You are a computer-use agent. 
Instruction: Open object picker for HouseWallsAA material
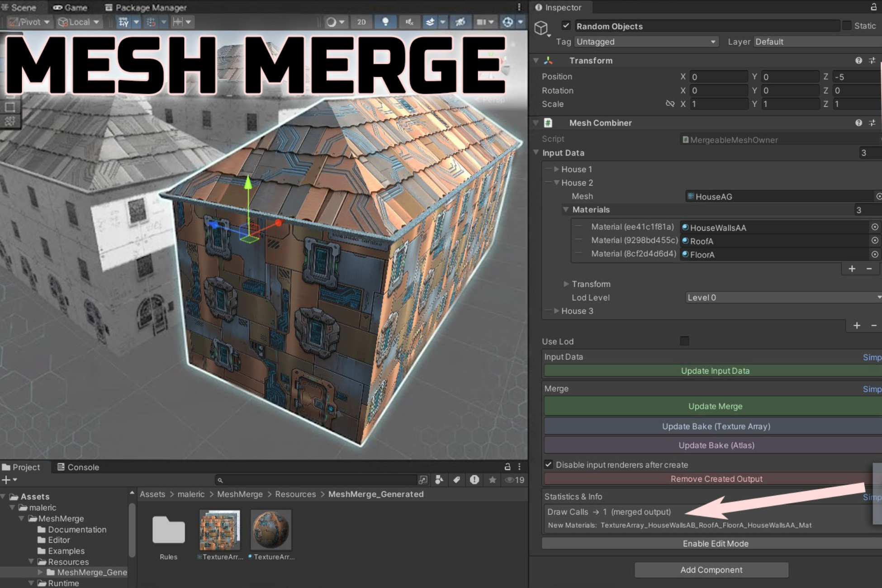click(x=875, y=227)
